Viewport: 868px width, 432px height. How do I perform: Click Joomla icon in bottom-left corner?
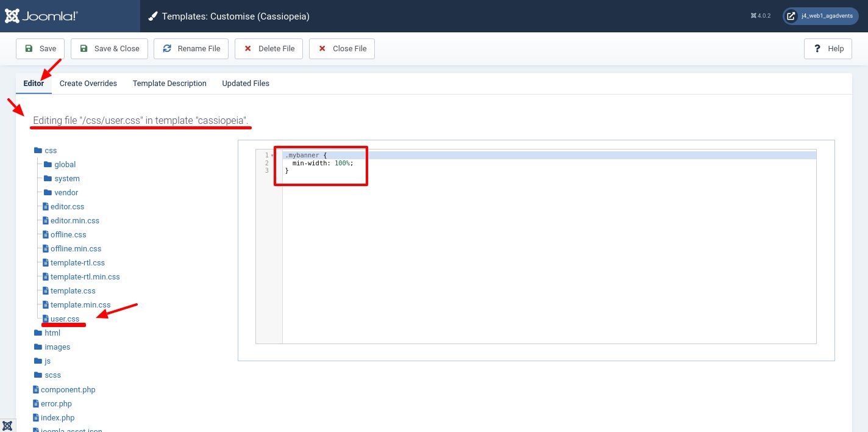[x=7, y=425]
